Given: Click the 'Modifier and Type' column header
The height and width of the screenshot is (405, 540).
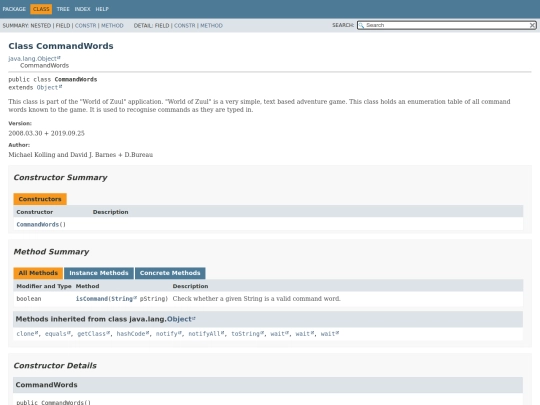Looking at the screenshot, I should coord(44,286).
